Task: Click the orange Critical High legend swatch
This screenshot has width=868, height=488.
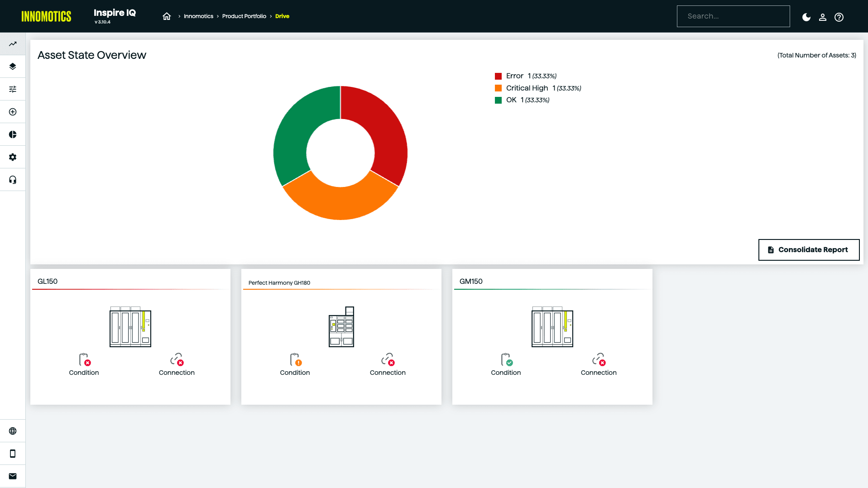Action: point(498,88)
